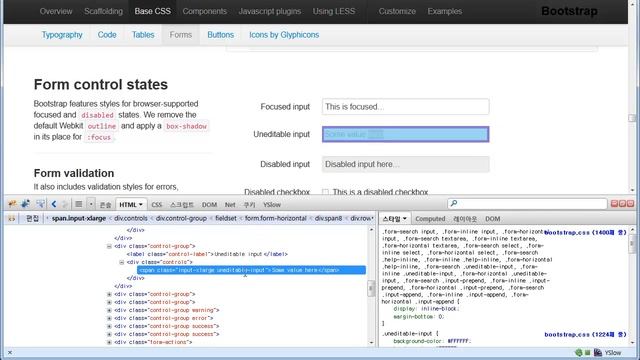Jump to the Buttons subnav section
The height and width of the screenshot is (360, 640).
point(220,35)
